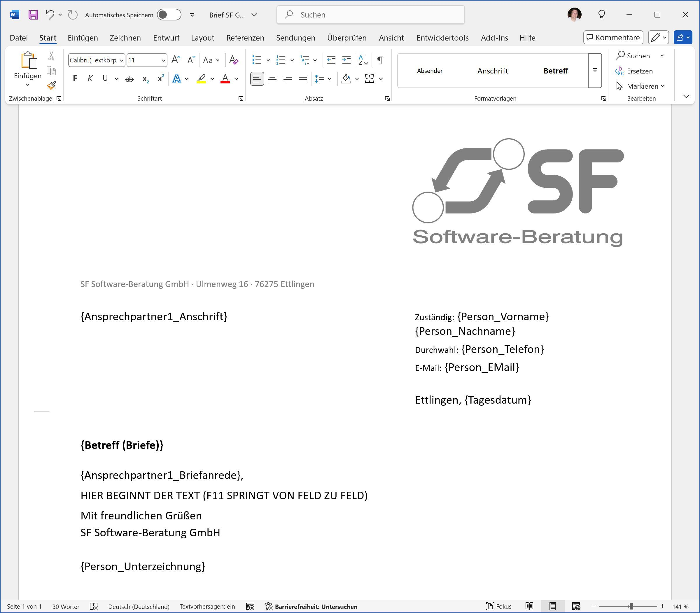Toggle Automatisches Speichern switch
This screenshot has height=613, width=700.
[169, 15]
